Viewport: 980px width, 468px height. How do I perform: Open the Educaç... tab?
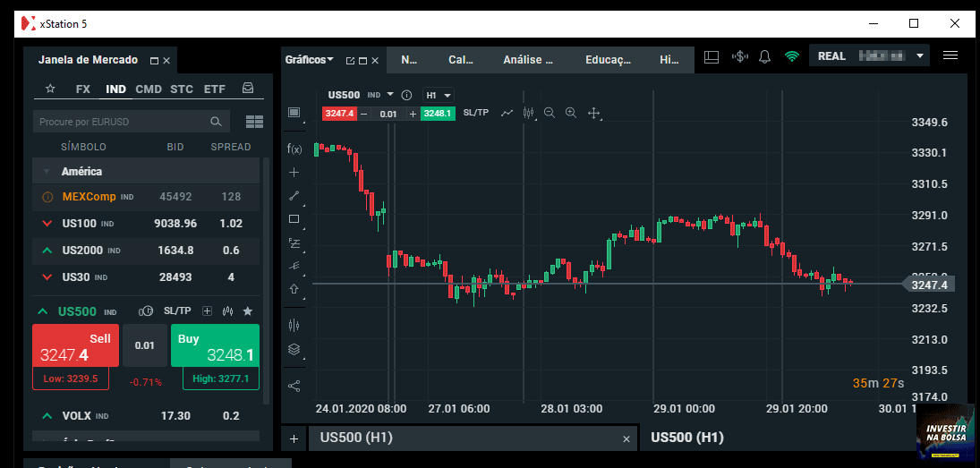point(608,60)
